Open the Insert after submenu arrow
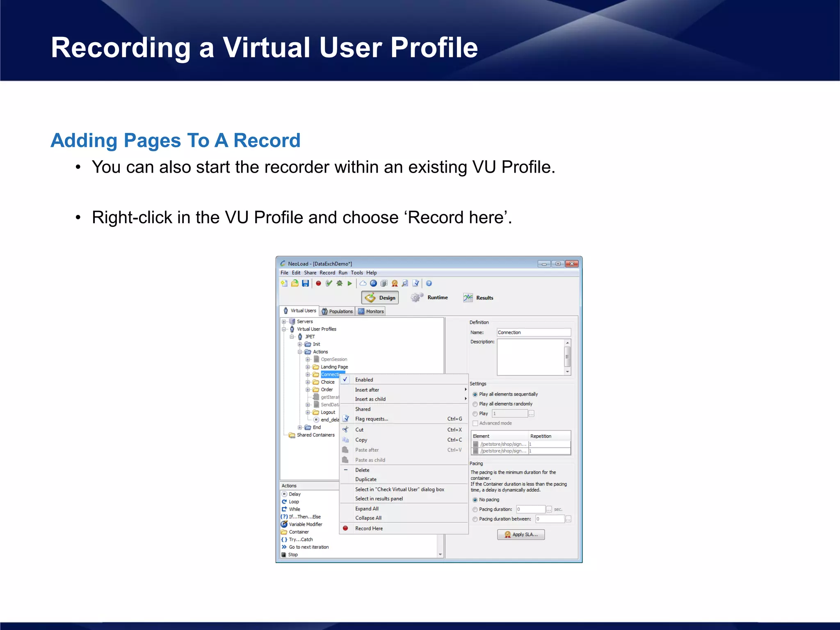This screenshot has width=840, height=630. coord(466,389)
